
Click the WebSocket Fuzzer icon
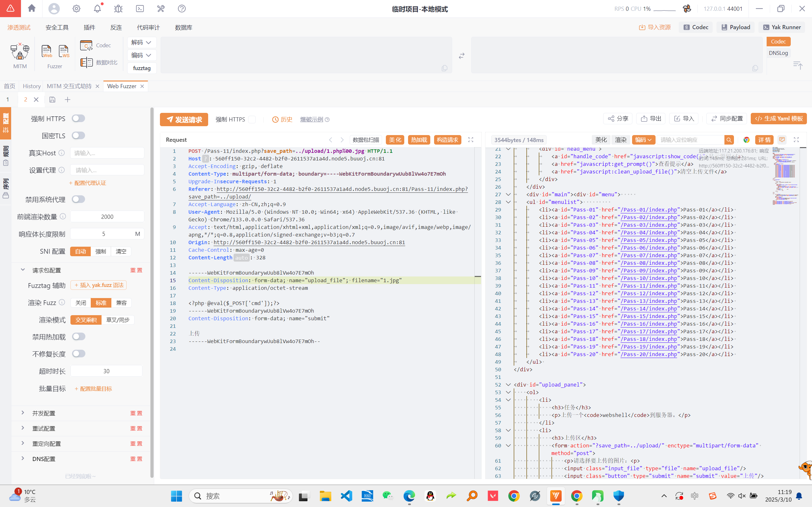(x=63, y=51)
